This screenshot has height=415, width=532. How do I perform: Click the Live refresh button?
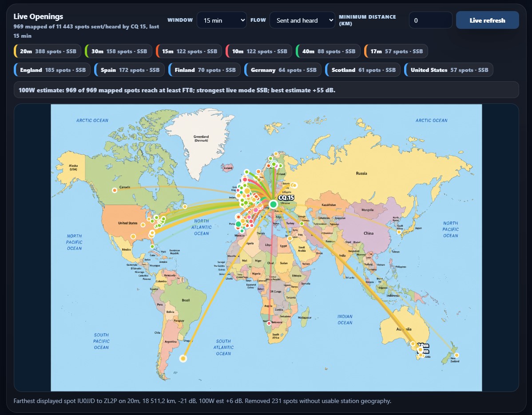(x=487, y=20)
